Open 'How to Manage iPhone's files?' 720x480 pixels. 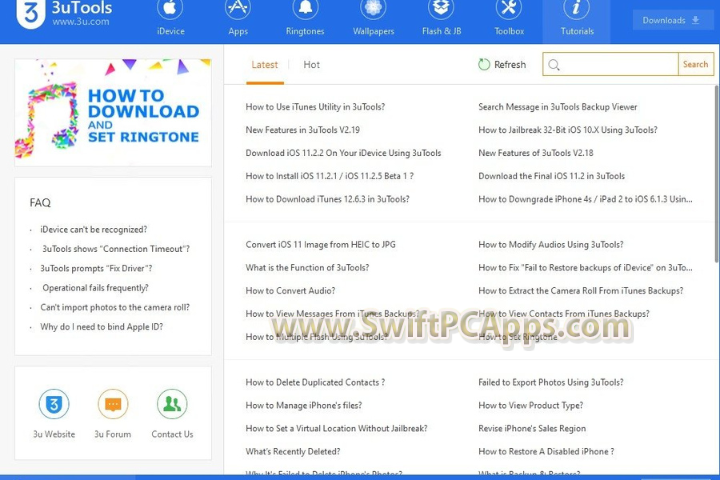[304, 405]
